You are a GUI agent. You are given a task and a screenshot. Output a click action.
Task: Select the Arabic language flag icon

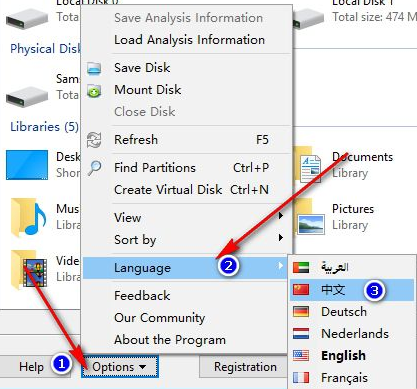pos(301,267)
